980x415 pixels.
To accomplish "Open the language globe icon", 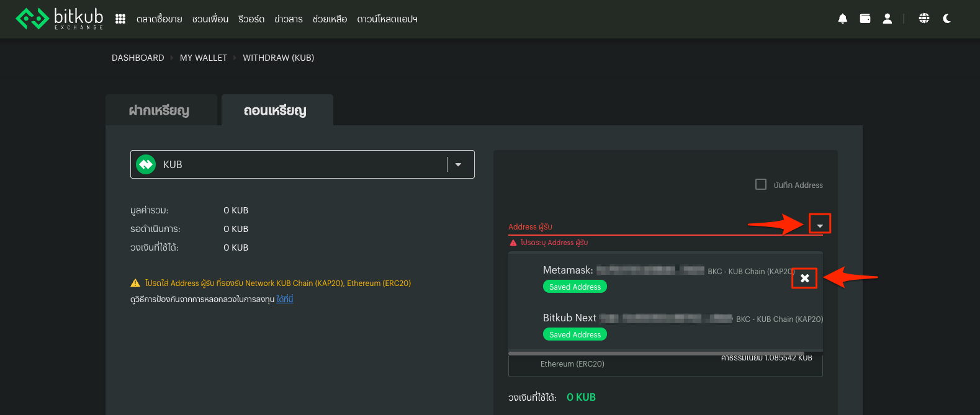I will click(924, 19).
